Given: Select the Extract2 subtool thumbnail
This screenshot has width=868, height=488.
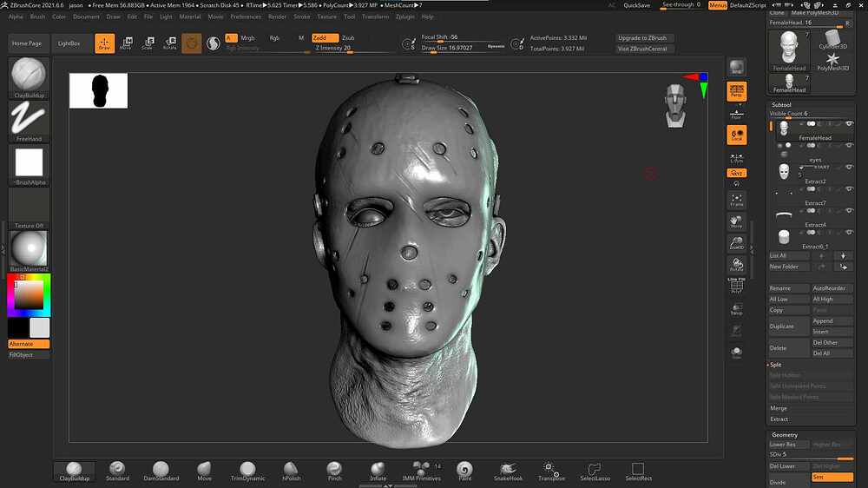Looking at the screenshot, I should point(784,172).
